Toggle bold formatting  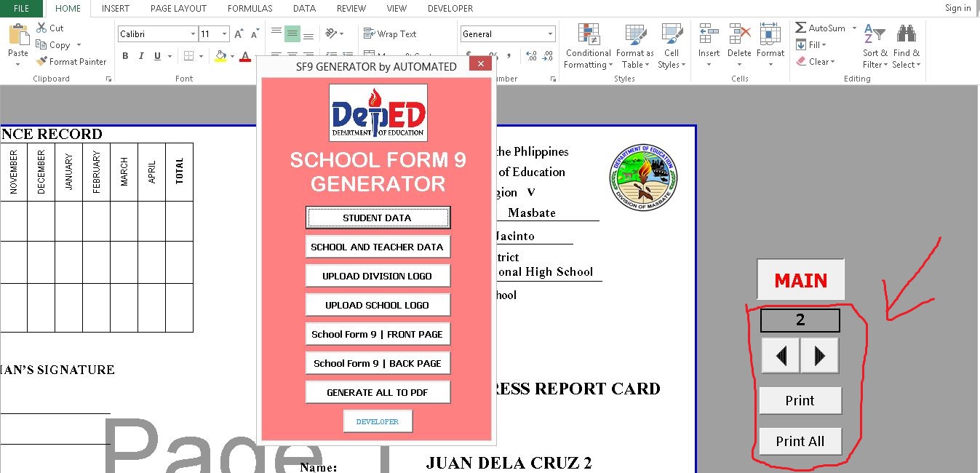124,55
